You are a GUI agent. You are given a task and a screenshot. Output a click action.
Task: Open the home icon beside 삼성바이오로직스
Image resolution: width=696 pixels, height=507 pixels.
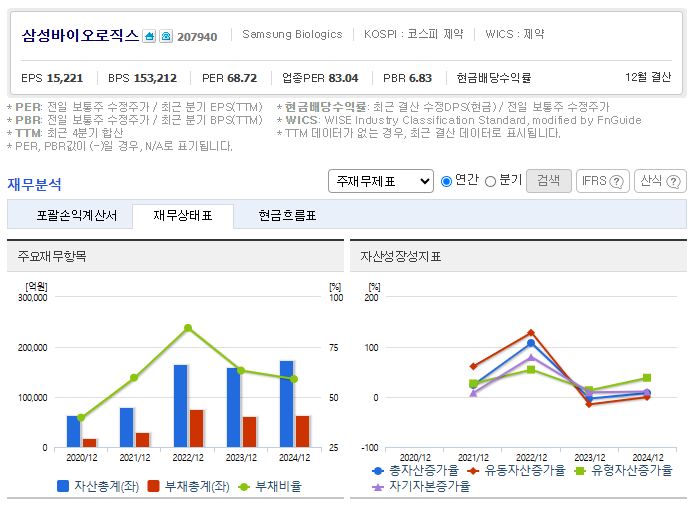coord(149,36)
